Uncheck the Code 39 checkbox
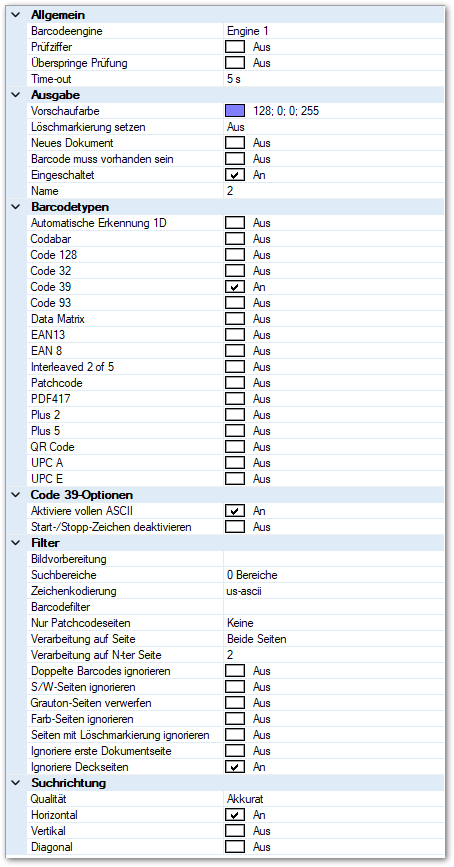 (235, 287)
